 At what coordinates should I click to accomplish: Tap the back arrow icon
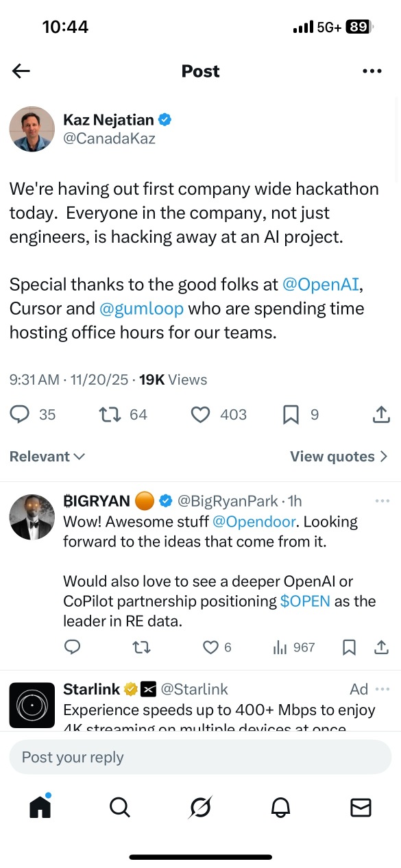21,71
